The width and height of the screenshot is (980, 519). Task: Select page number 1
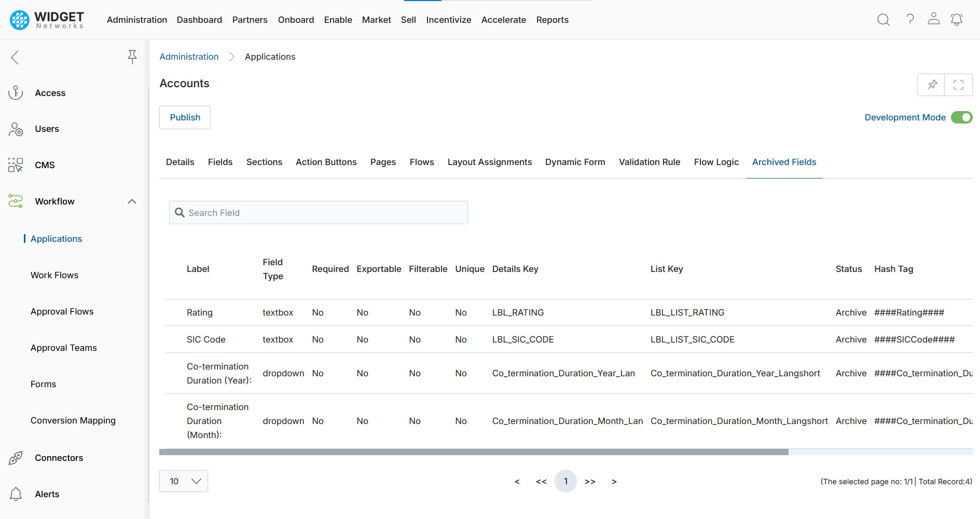click(565, 481)
